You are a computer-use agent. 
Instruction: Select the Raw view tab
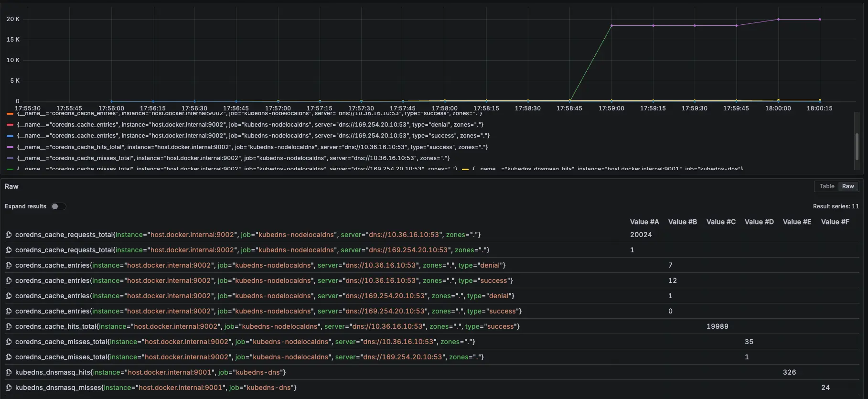(x=848, y=186)
